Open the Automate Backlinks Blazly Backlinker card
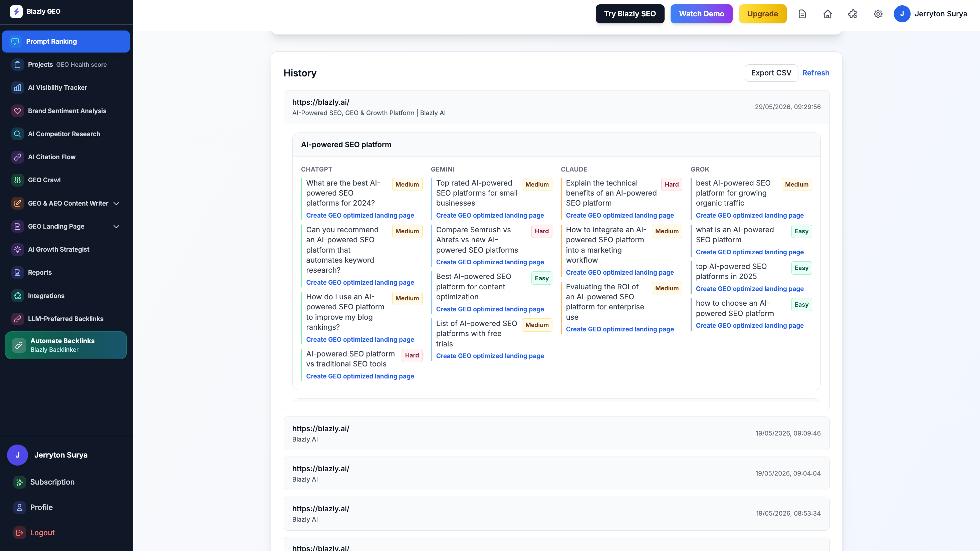 pos(66,345)
